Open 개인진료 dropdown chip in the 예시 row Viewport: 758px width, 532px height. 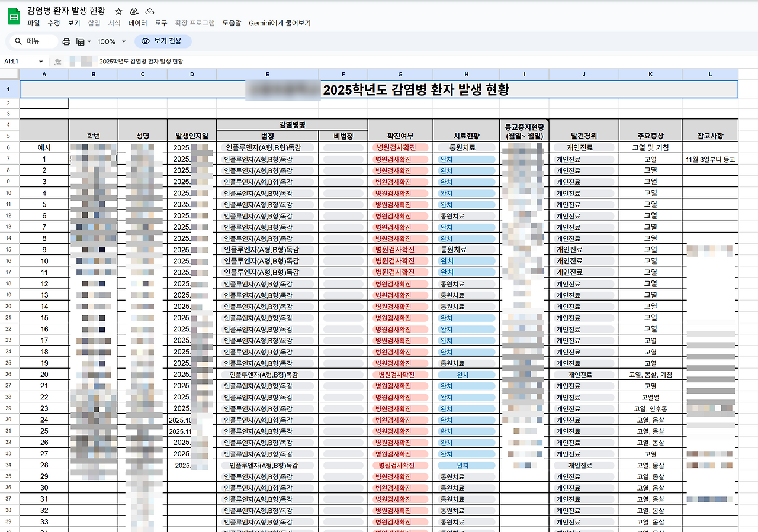584,147
